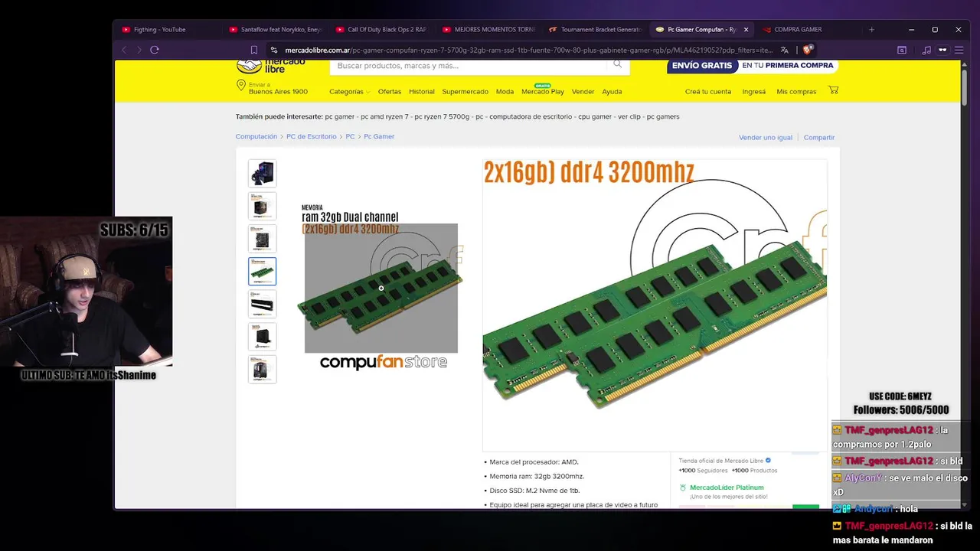This screenshot has width=980, height=551.
Task: Select the sixth product thumbnail
Action: 262,337
